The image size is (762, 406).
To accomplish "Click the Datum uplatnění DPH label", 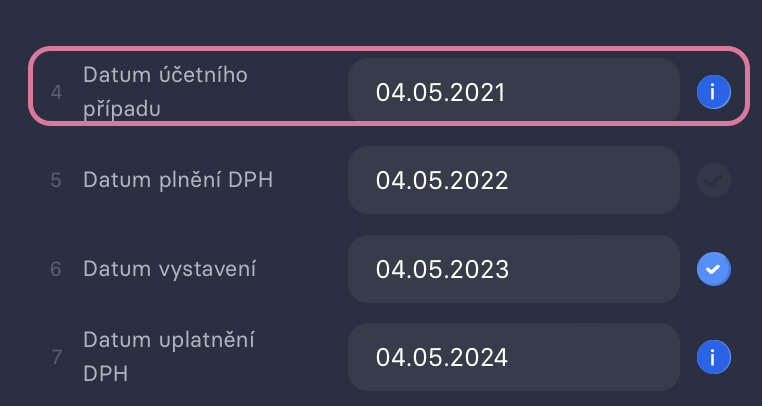I will pos(169,357).
